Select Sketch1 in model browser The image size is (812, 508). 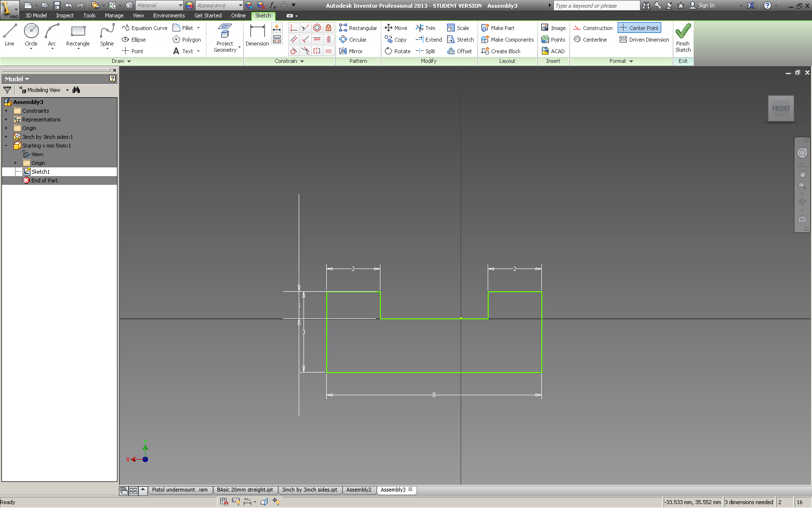coord(41,172)
